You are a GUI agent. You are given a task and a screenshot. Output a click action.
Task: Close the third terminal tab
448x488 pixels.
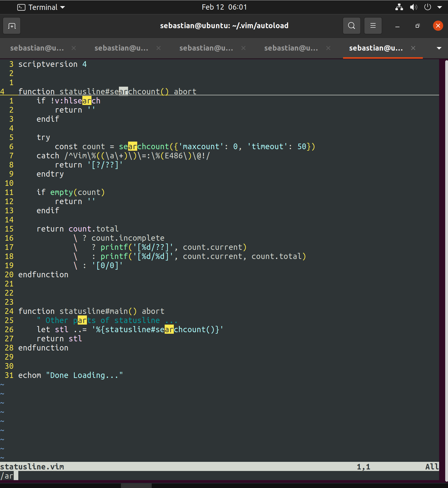click(x=243, y=48)
